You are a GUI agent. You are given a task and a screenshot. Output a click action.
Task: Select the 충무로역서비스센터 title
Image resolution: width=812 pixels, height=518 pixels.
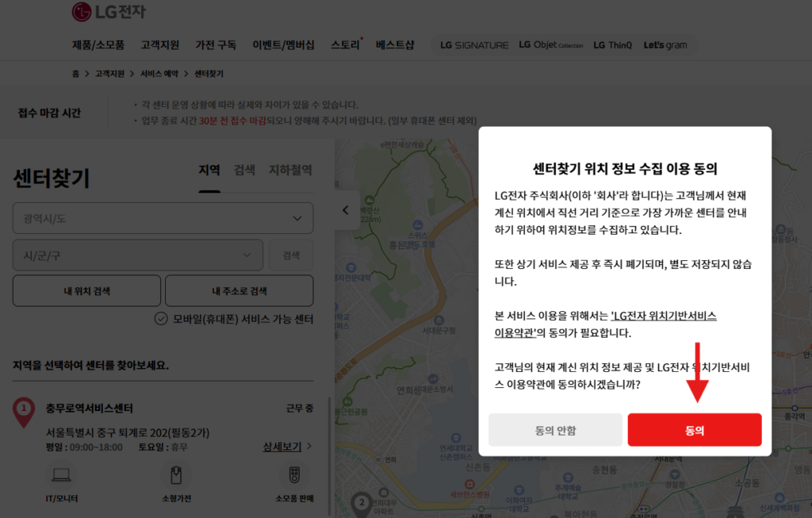89,409
